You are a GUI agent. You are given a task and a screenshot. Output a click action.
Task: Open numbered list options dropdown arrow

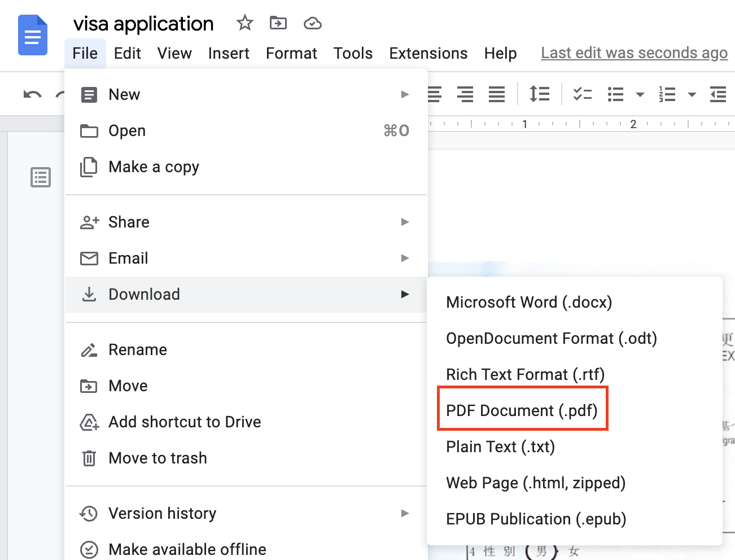(x=692, y=95)
